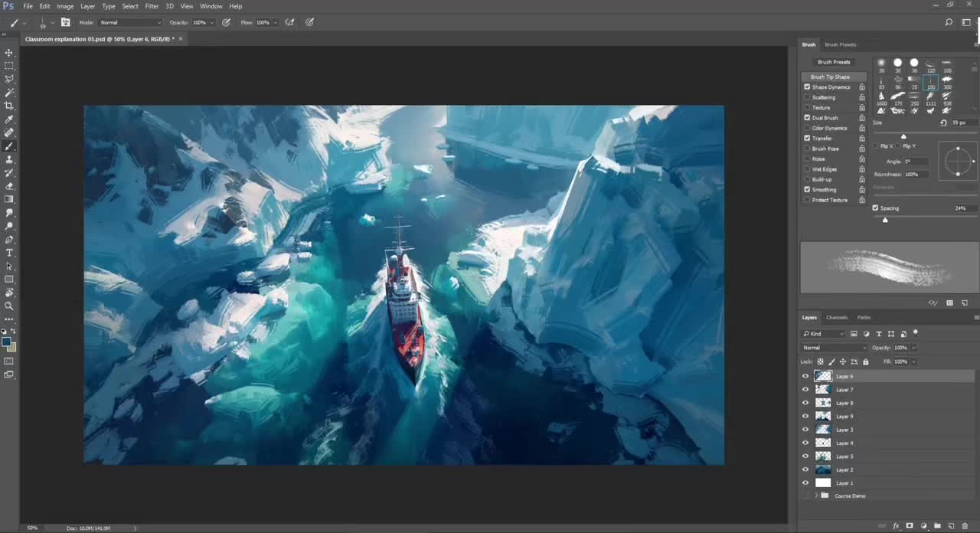
Task: Delete layer with the trash icon
Action: (x=965, y=526)
